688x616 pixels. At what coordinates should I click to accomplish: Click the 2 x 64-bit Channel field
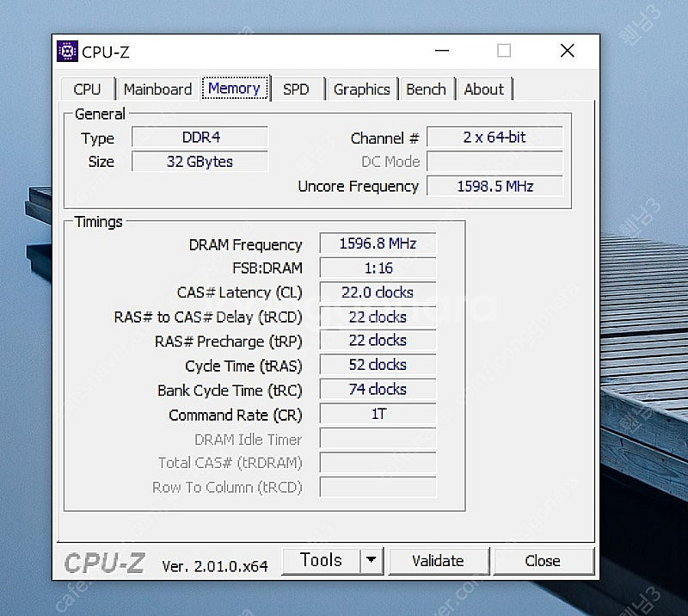494,137
